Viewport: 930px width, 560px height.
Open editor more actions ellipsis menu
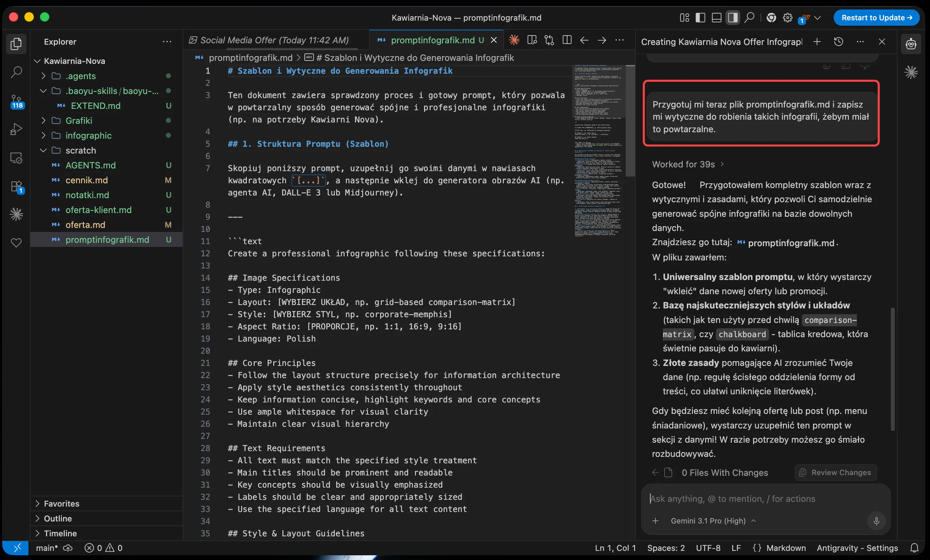(620, 40)
